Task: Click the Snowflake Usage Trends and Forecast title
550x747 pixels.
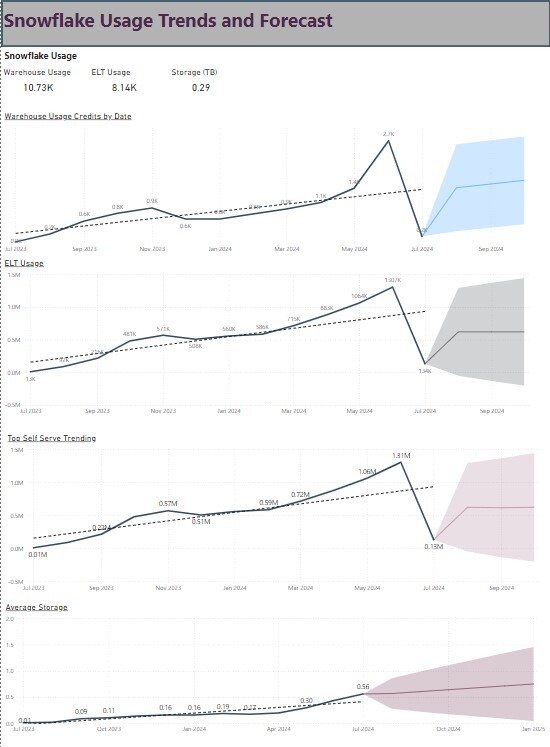Action: [168, 21]
